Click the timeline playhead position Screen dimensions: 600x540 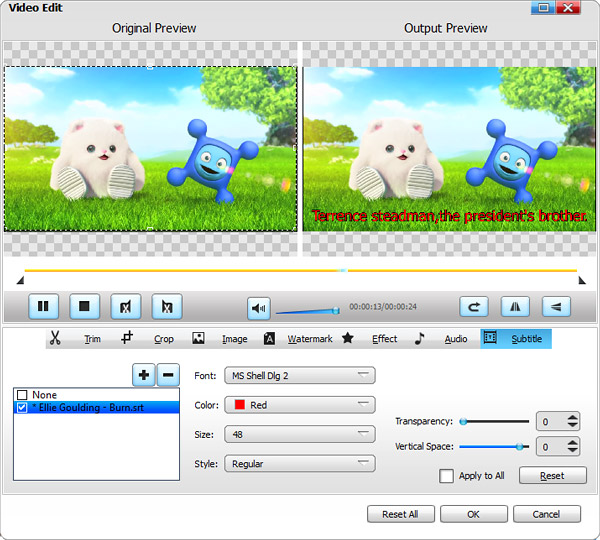[343, 271]
